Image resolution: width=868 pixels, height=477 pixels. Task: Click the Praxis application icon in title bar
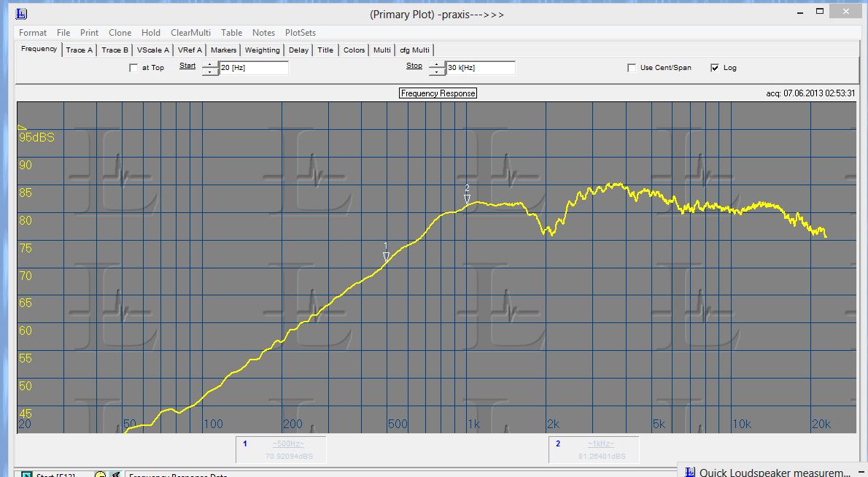point(22,14)
